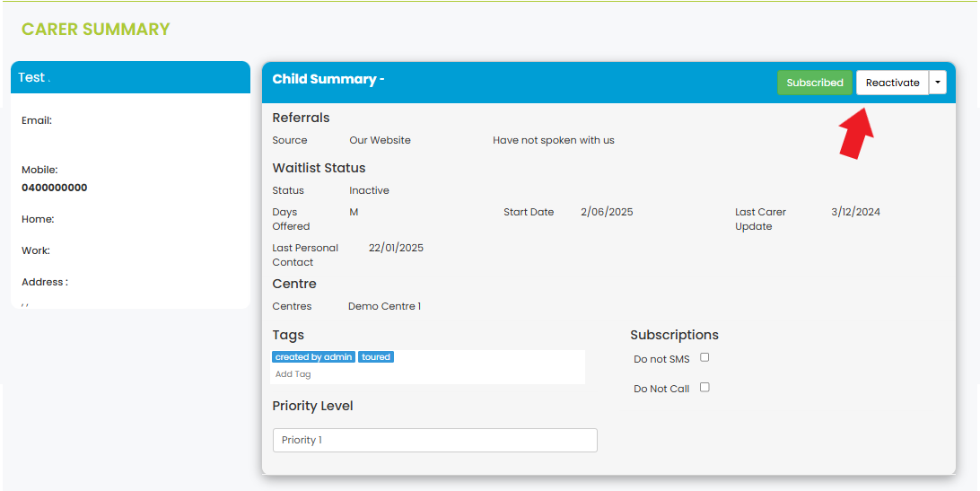This screenshot has height=491, width=980.
Task: Click the Demo Centre 1 value
Action: pyautogui.click(x=384, y=306)
